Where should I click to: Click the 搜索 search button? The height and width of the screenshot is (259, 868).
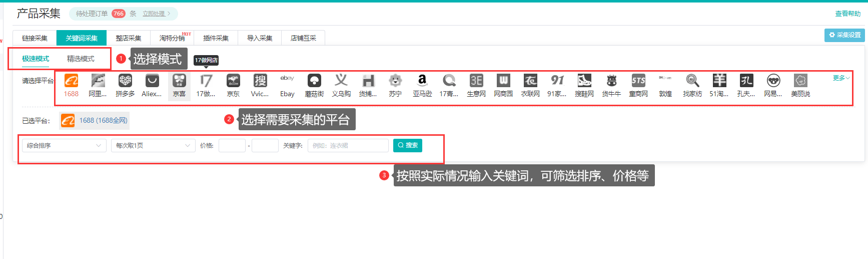click(x=408, y=145)
